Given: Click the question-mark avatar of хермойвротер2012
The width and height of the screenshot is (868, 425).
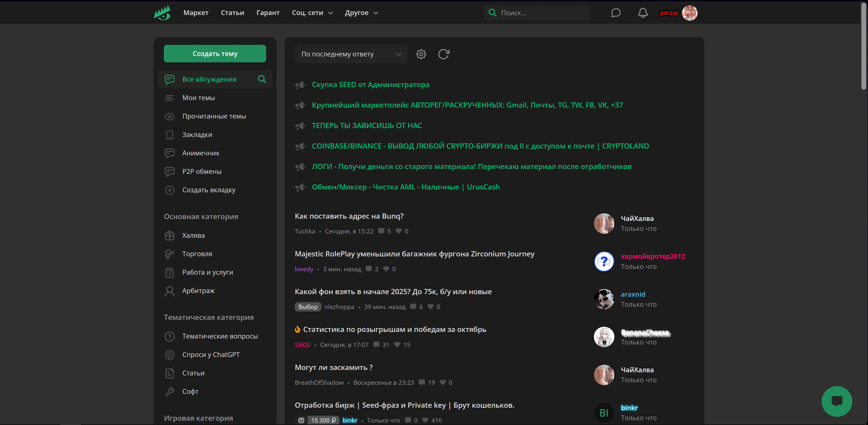Looking at the screenshot, I should (603, 261).
